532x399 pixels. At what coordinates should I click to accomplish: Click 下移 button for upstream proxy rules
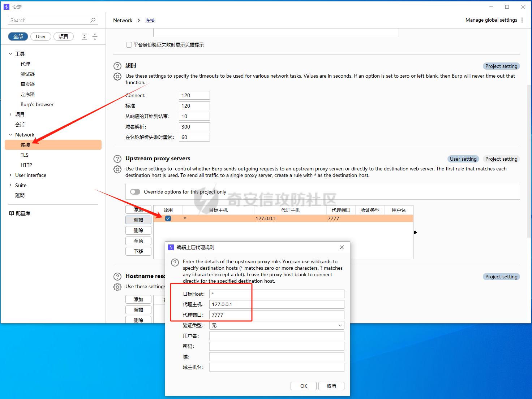coord(138,251)
